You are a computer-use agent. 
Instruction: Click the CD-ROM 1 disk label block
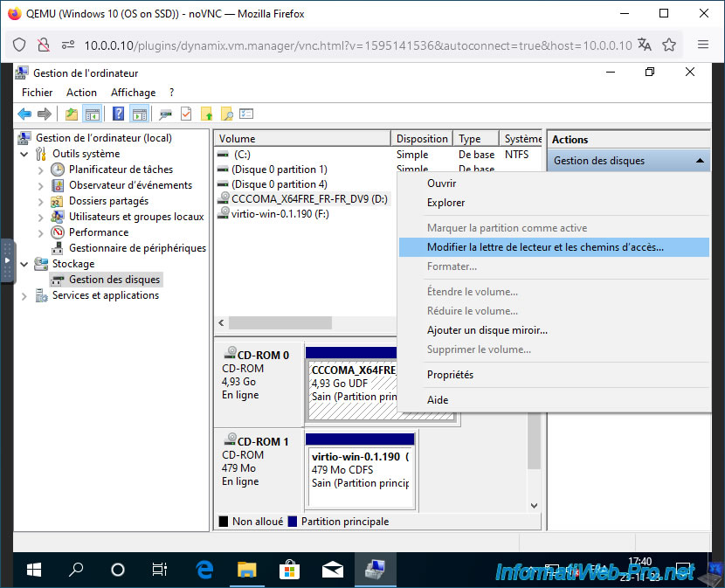pyautogui.click(x=259, y=471)
